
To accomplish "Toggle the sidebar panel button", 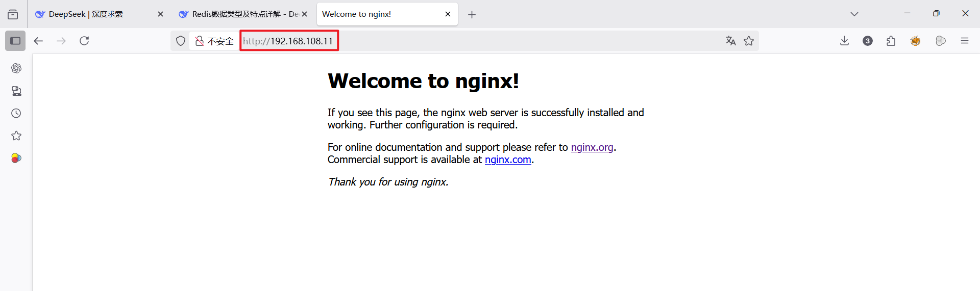I will (15, 41).
